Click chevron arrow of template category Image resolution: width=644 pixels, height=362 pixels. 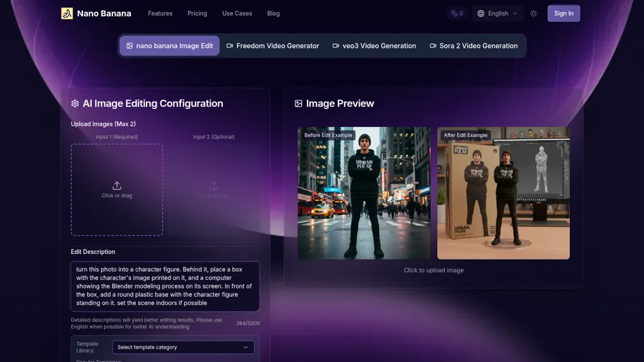(x=246, y=347)
